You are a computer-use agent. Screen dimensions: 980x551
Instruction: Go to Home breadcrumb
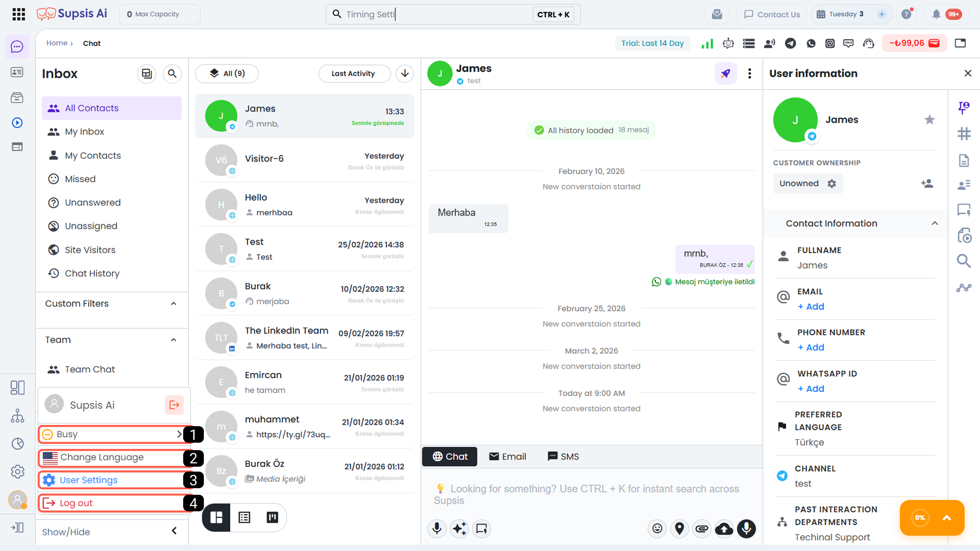tap(57, 43)
